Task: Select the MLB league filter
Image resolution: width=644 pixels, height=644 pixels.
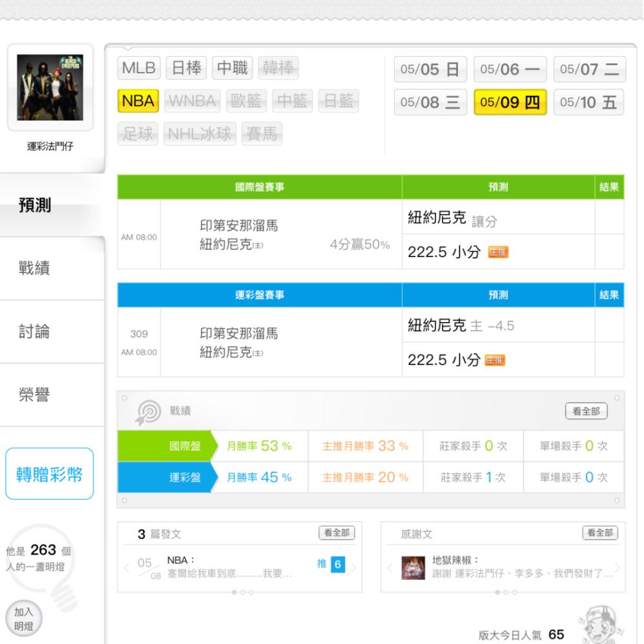Action: click(138, 68)
